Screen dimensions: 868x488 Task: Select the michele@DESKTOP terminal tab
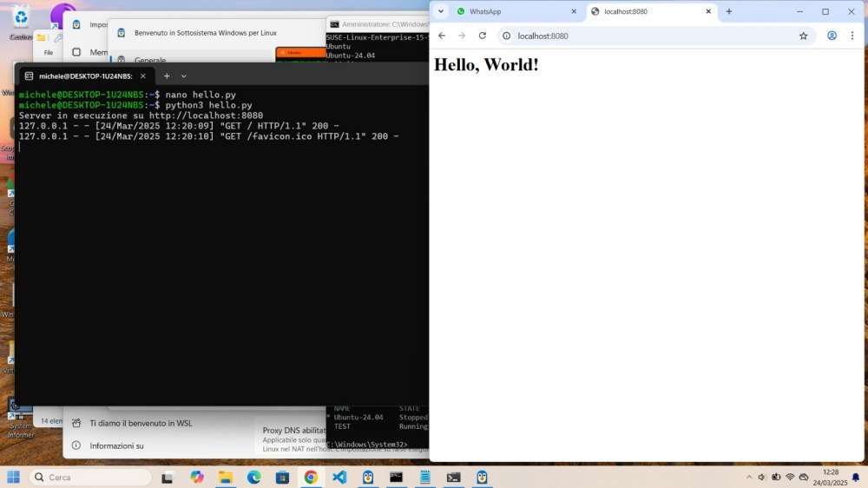pos(84,76)
